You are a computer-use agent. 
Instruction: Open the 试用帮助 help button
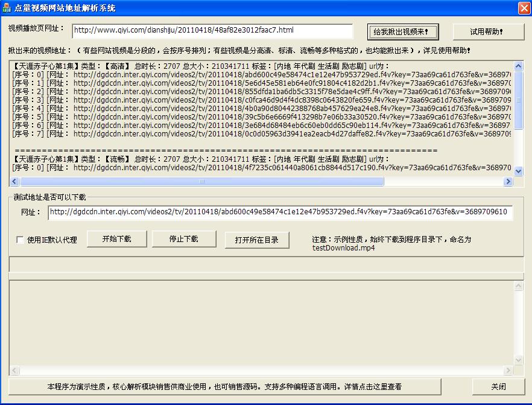488,32
